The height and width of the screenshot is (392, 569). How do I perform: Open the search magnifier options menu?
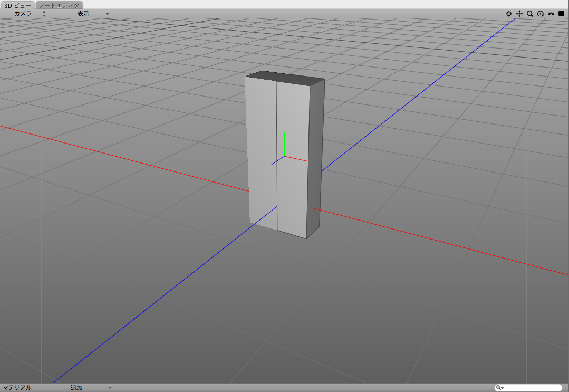(500, 388)
